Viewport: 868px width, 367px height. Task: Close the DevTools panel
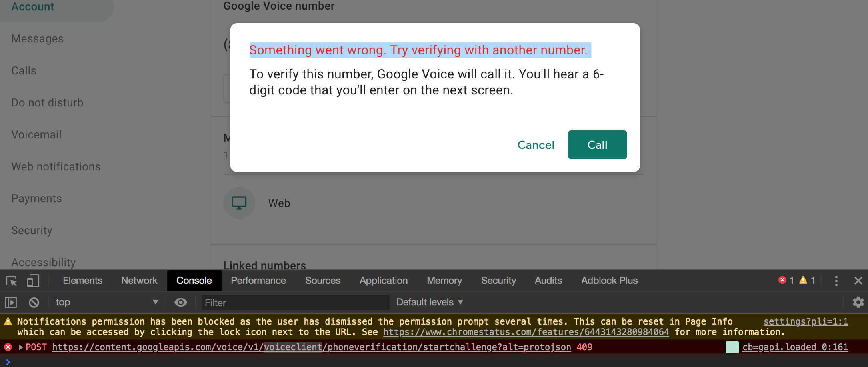click(858, 281)
